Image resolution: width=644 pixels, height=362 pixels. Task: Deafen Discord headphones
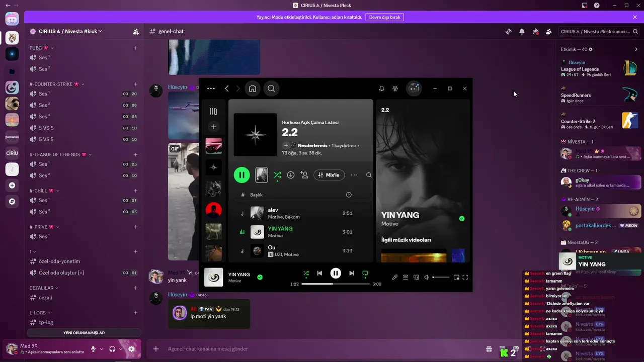113,349
